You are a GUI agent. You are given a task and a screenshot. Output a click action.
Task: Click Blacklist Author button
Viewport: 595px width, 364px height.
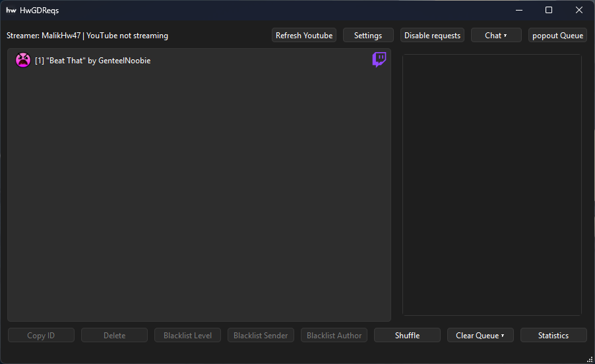pyautogui.click(x=334, y=335)
